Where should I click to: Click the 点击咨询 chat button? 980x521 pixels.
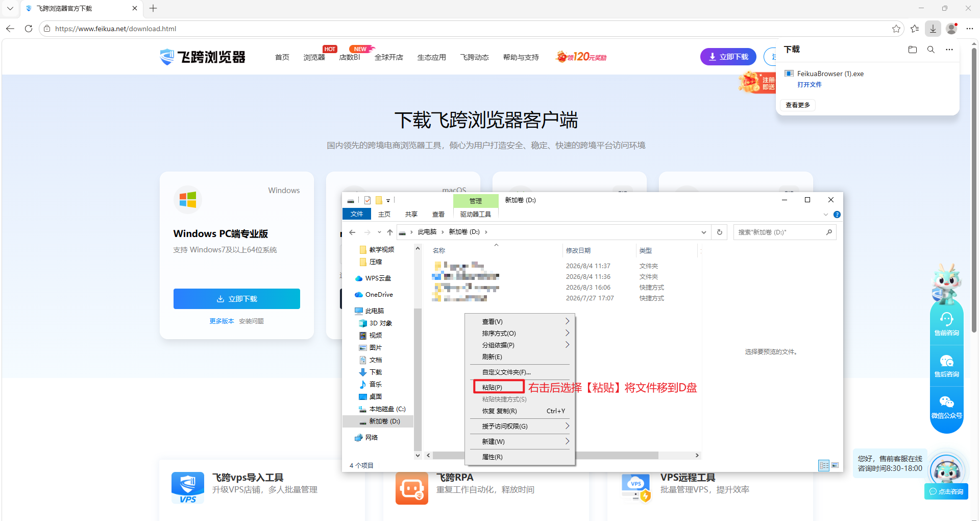[946, 491]
